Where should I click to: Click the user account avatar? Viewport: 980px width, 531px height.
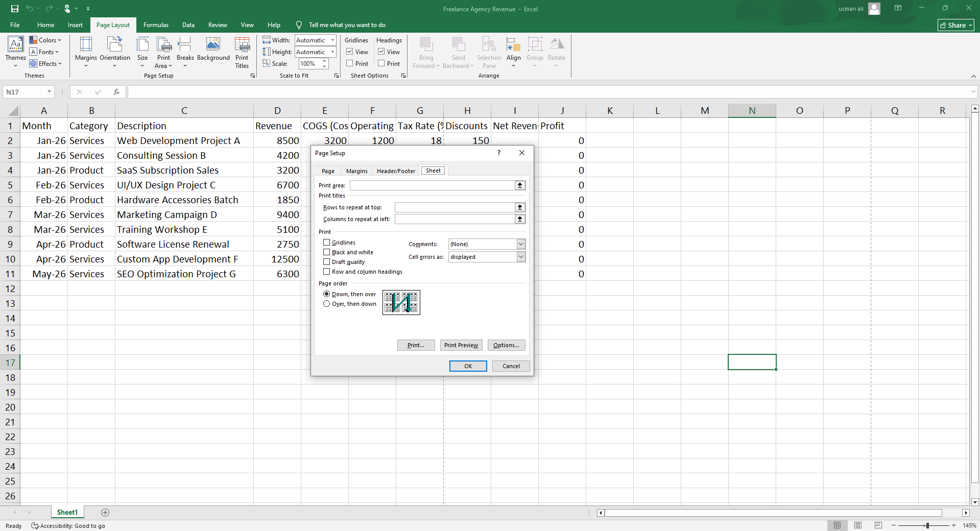[874, 9]
